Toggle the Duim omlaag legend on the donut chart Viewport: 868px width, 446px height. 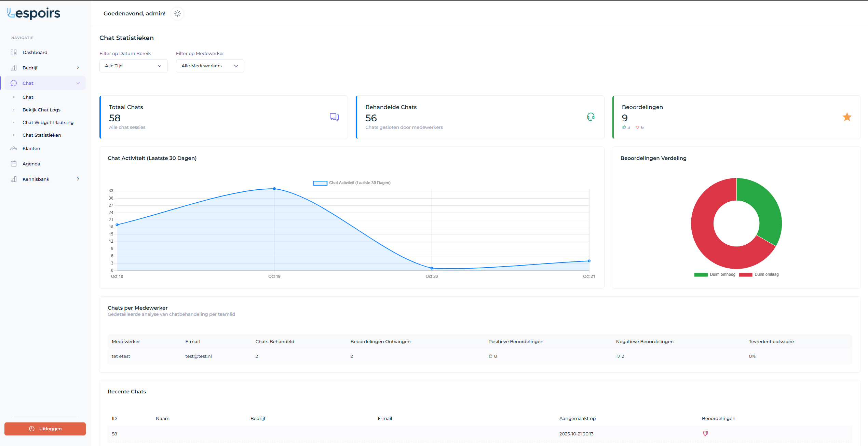pos(759,274)
